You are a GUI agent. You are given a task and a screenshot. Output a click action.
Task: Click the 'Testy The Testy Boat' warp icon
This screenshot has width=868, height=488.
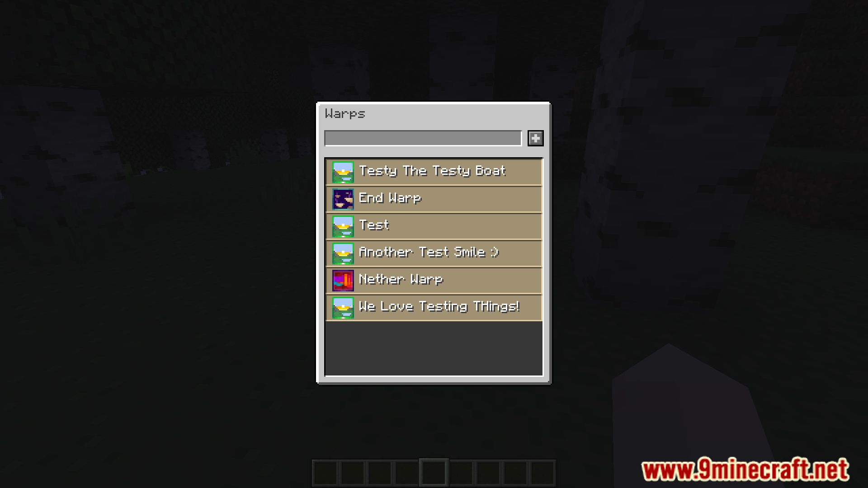(343, 171)
